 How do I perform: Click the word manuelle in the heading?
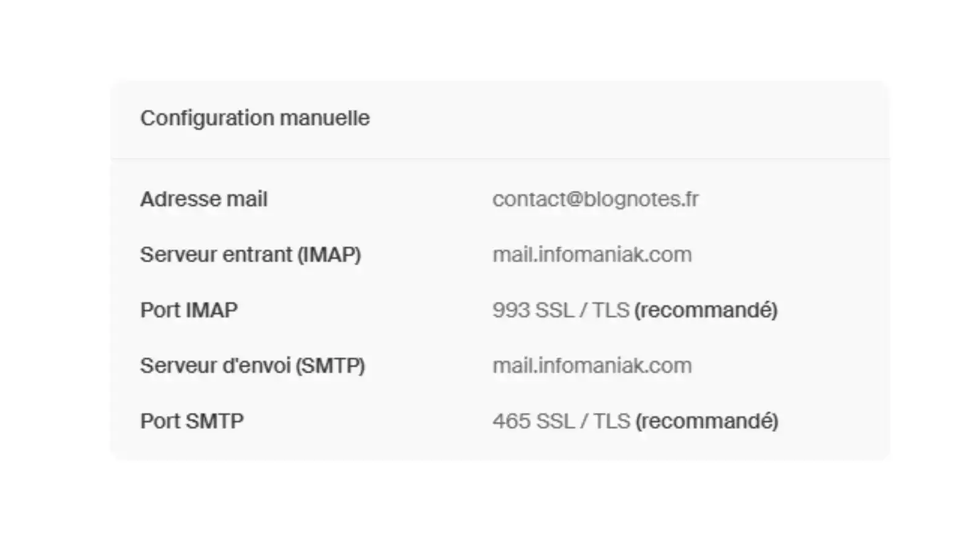click(x=325, y=118)
